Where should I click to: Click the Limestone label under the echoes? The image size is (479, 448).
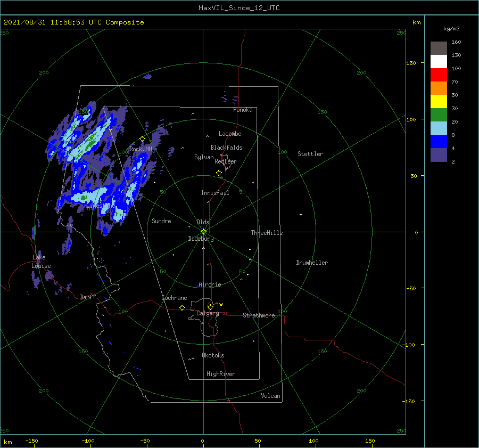pos(101,206)
